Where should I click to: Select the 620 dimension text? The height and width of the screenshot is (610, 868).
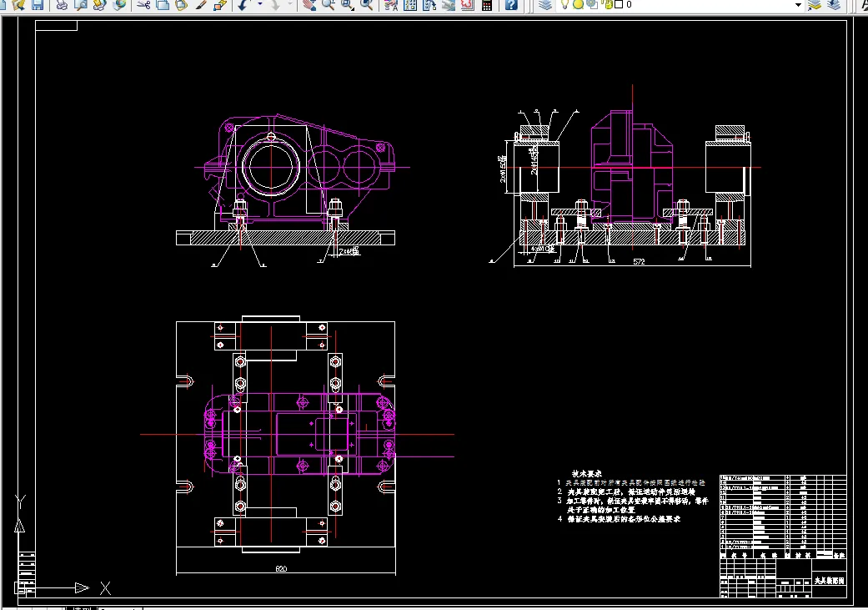click(x=281, y=569)
